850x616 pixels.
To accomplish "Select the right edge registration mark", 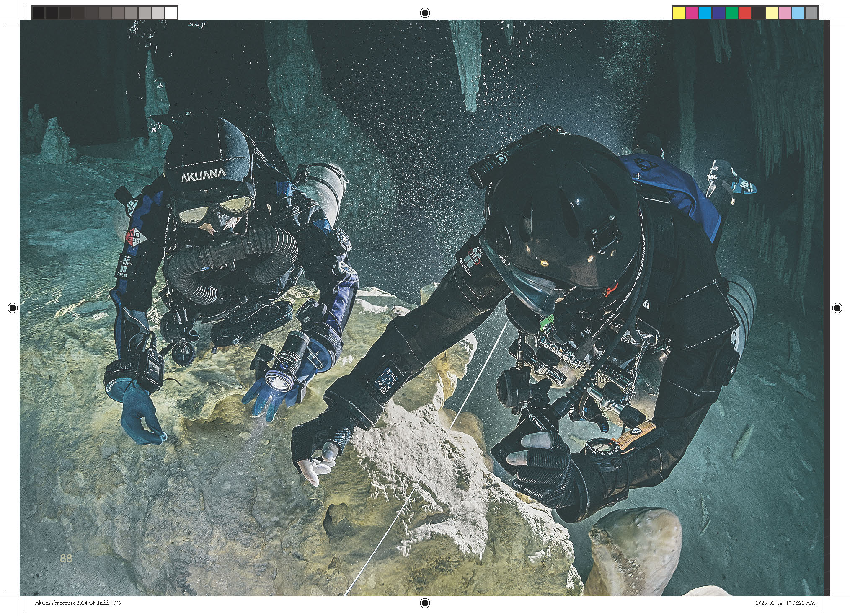I will (x=837, y=308).
